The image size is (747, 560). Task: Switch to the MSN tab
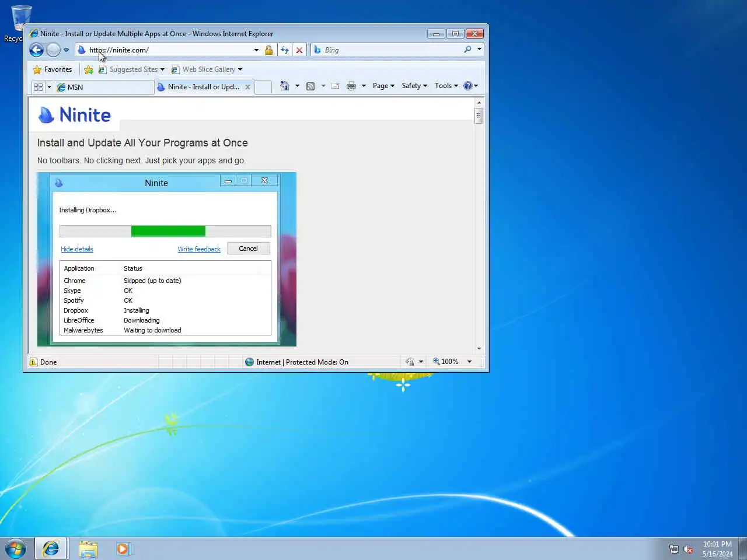104,87
